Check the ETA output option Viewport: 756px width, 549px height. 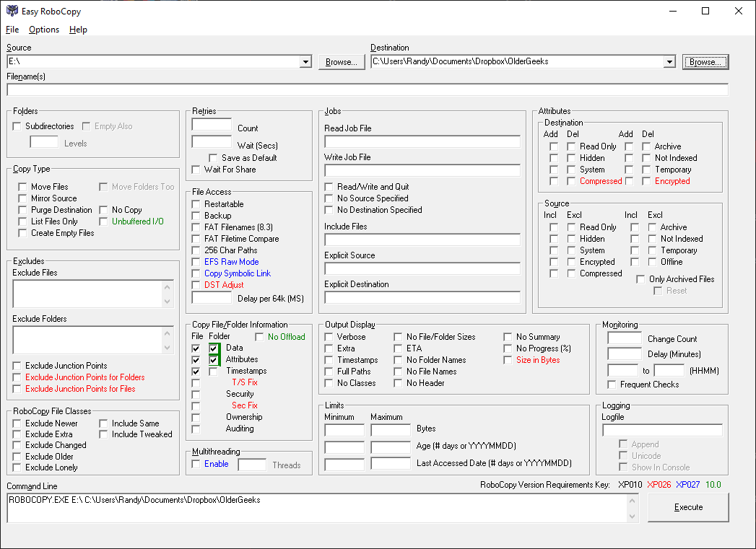[398, 348]
